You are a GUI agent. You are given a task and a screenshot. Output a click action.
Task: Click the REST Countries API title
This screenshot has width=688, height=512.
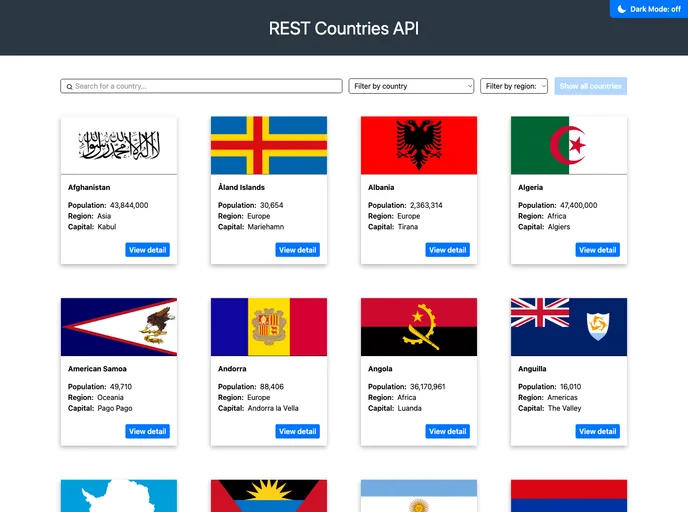click(344, 28)
